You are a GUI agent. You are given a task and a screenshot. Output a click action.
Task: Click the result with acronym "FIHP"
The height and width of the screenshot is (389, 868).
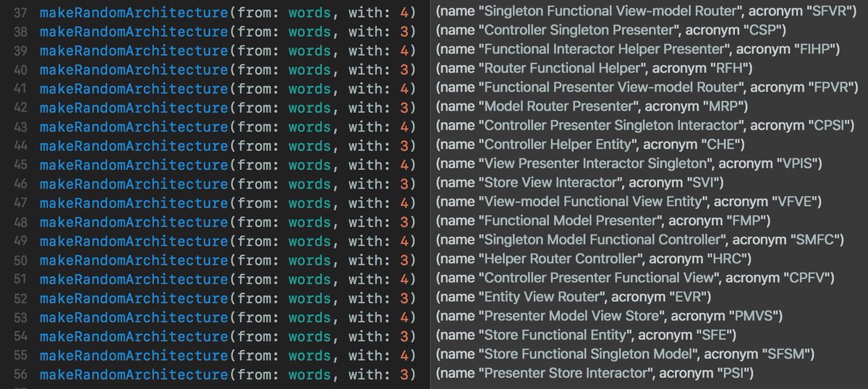tap(639, 51)
